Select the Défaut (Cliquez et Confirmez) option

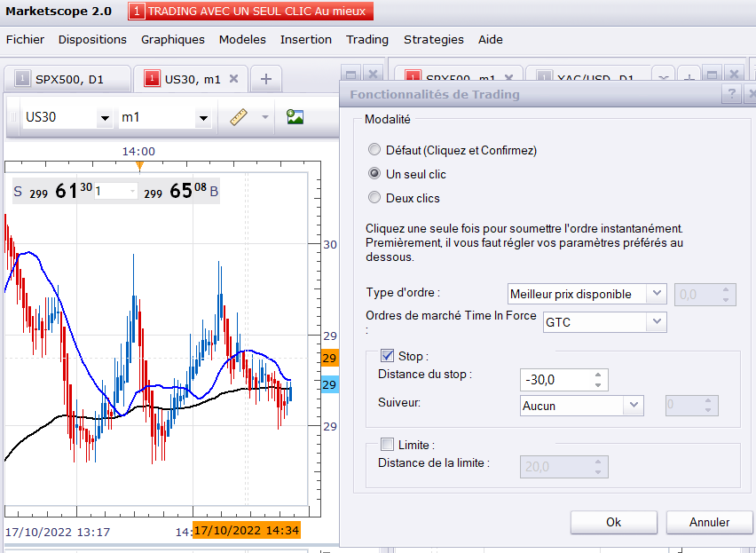374,150
